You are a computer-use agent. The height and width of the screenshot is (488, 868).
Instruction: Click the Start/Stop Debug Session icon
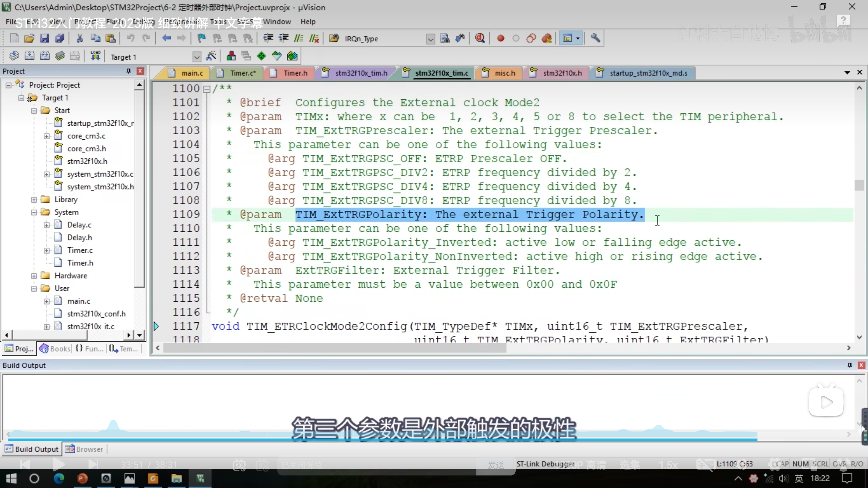(x=480, y=38)
